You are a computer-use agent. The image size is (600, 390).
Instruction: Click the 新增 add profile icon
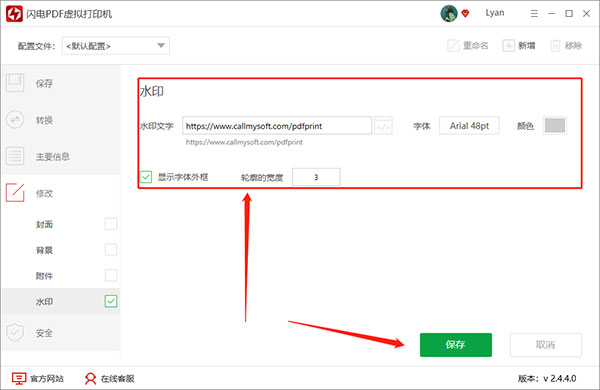coord(509,46)
